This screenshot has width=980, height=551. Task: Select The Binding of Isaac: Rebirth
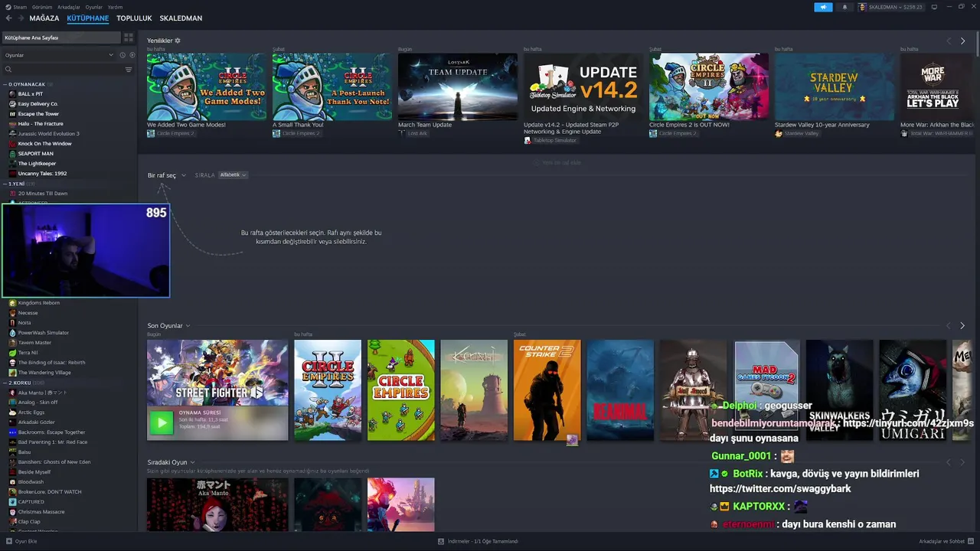point(52,363)
